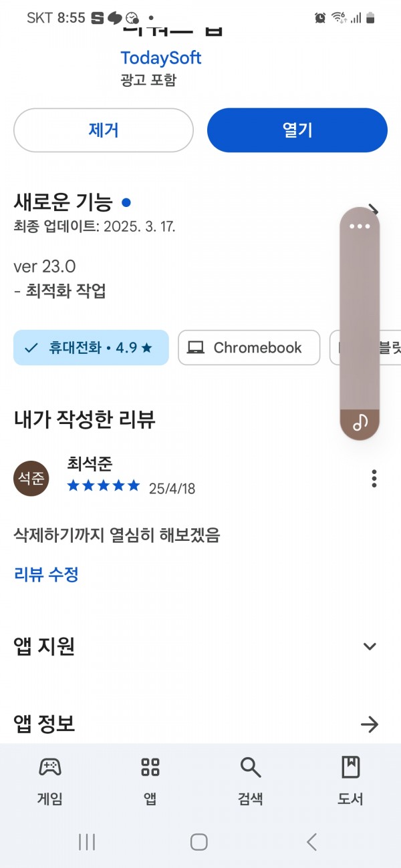Tap the 석준 profile avatar
Screen dimensions: 401x868
point(31,479)
